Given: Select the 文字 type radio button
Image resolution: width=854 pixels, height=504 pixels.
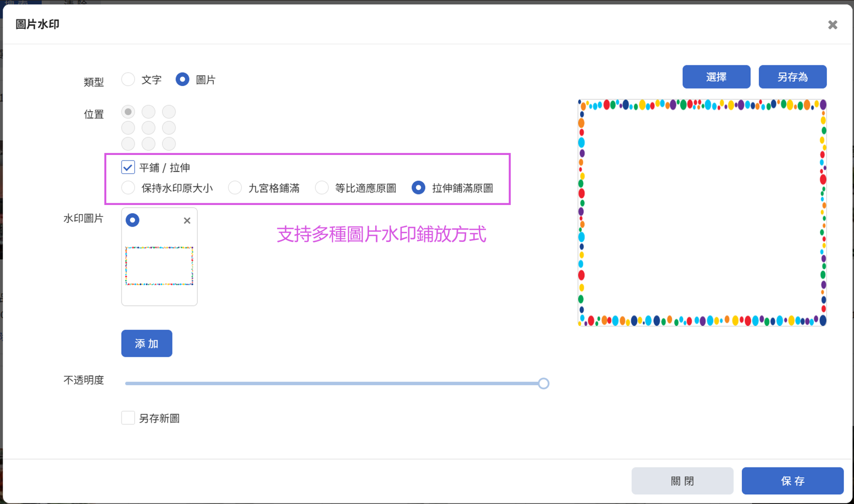Looking at the screenshot, I should point(128,79).
